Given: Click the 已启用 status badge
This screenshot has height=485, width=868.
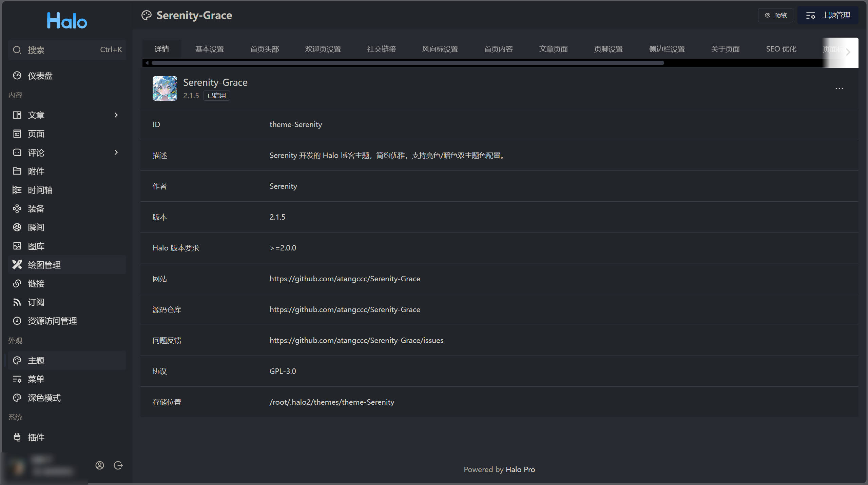Looking at the screenshot, I should click(x=217, y=96).
